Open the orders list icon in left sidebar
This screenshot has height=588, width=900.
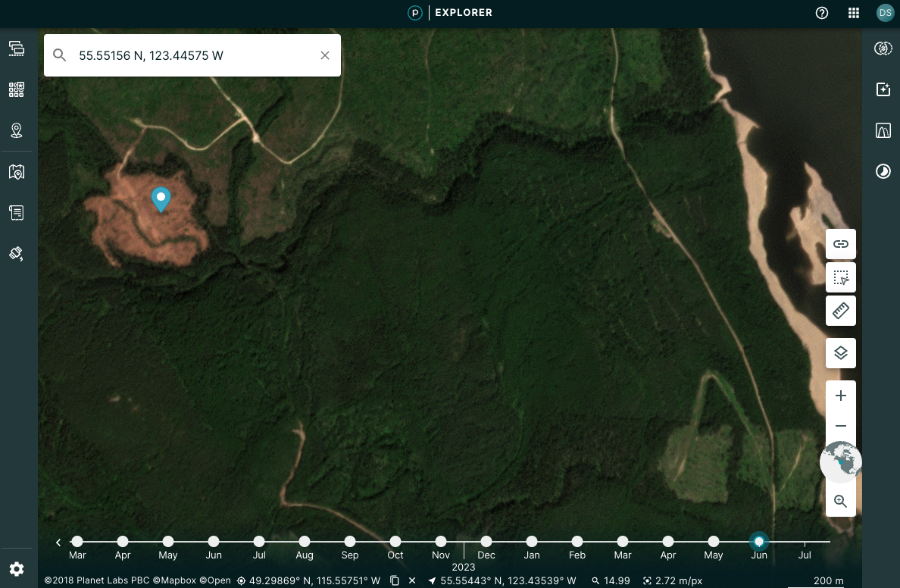click(x=17, y=213)
